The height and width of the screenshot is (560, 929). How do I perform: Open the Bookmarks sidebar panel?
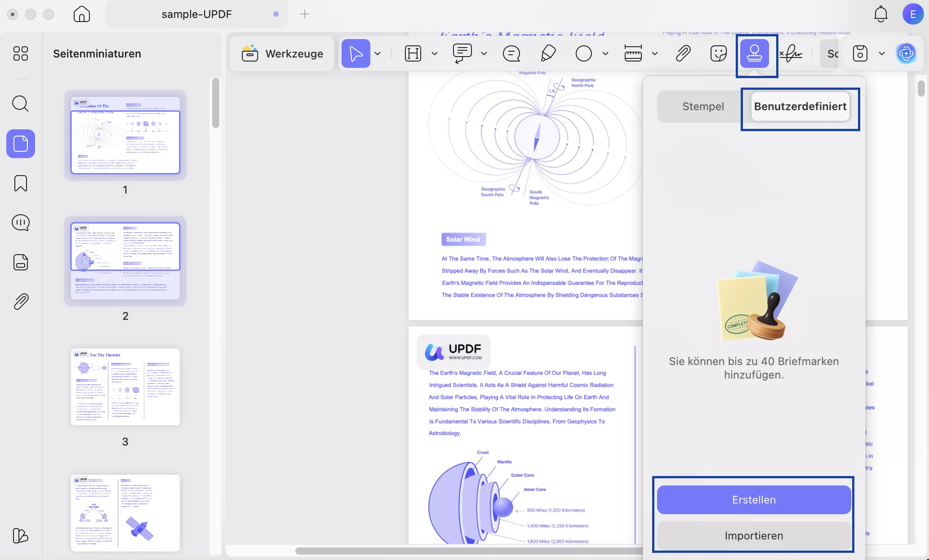[x=20, y=183]
